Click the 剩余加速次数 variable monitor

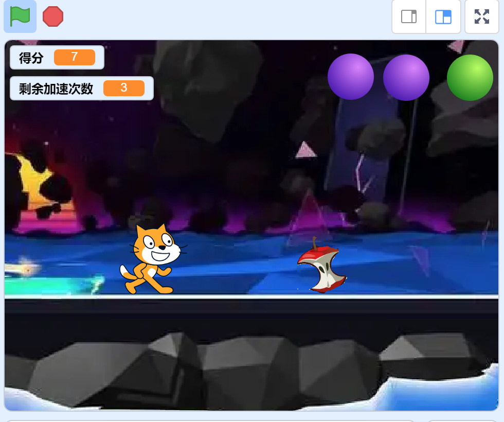[x=82, y=88]
